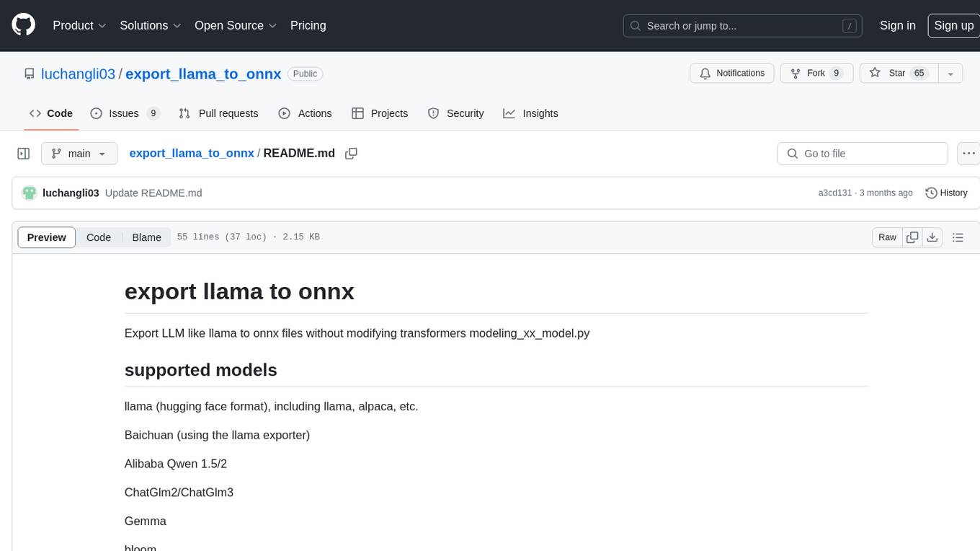Switch to the Code tab

pyautogui.click(x=51, y=113)
